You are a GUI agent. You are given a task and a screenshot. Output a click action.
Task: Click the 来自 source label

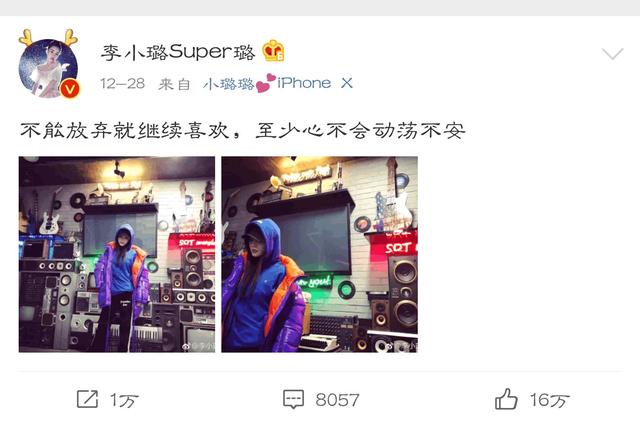tap(174, 84)
